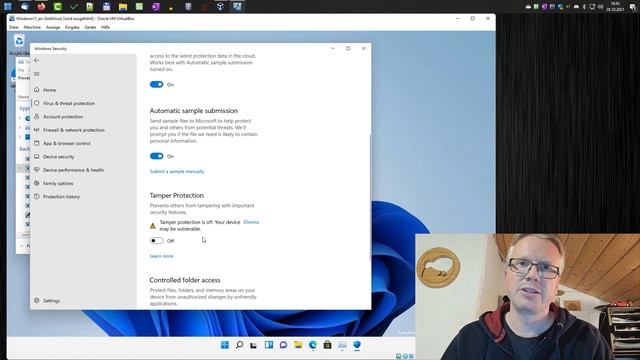Dismiss the tamper protection warning

(x=251, y=222)
